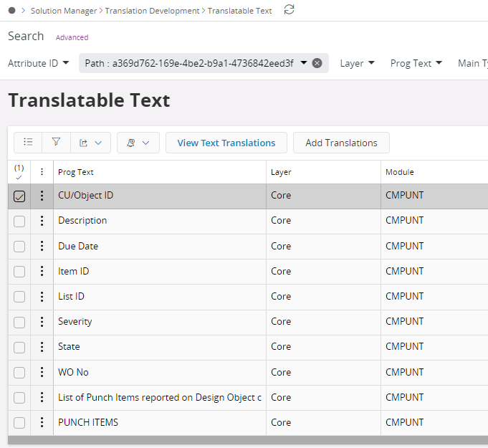Click View Text Translations button
Image resolution: width=488 pixels, height=448 pixels.
tap(226, 143)
